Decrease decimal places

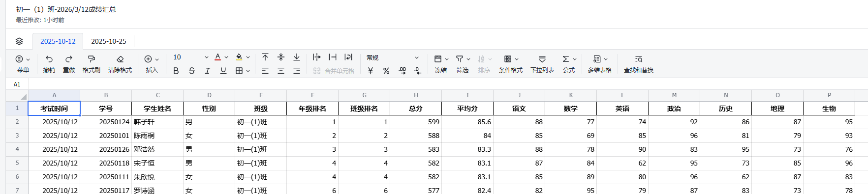click(418, 71)
